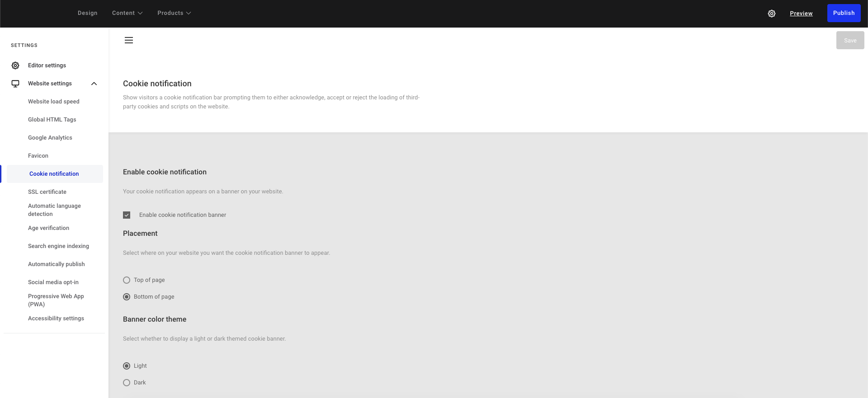Go to the Design tab
This screenshot has width=868, height=398.
[x=88, y=13]
